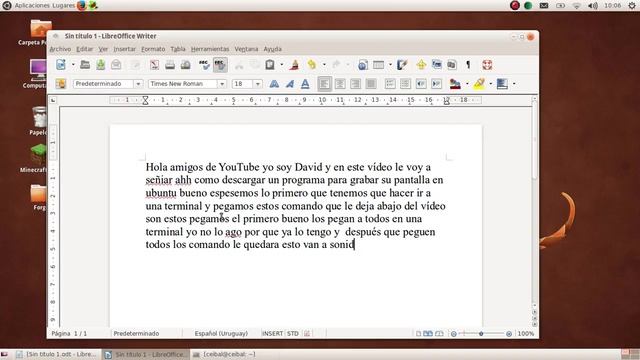Align text right

tap(355, 84)
